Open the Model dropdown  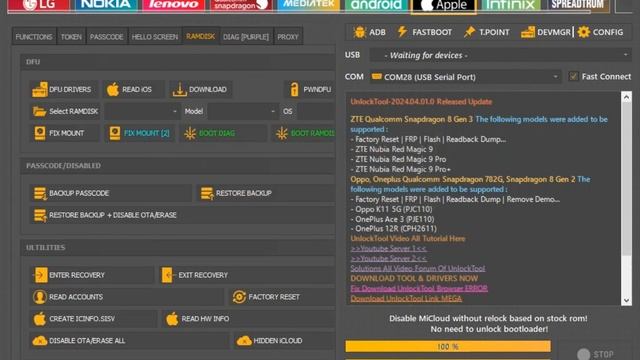coord(243,111)
